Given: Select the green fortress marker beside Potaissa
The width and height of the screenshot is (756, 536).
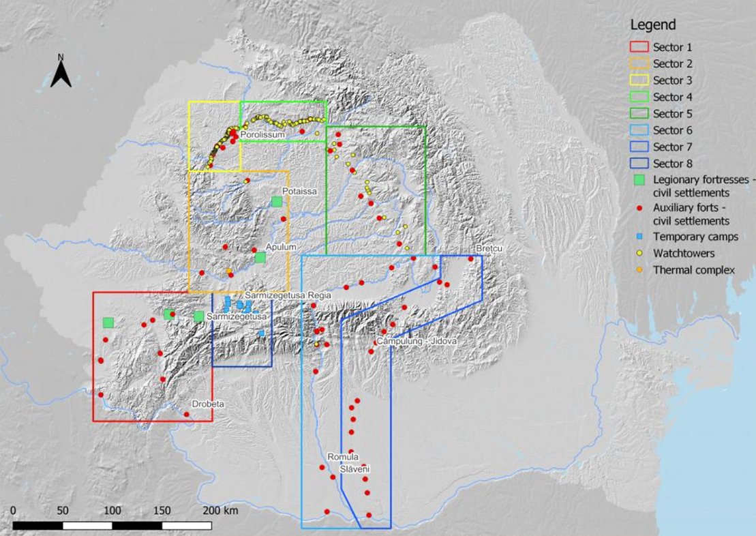Looking at the screenshot, I should pos(276,202).
